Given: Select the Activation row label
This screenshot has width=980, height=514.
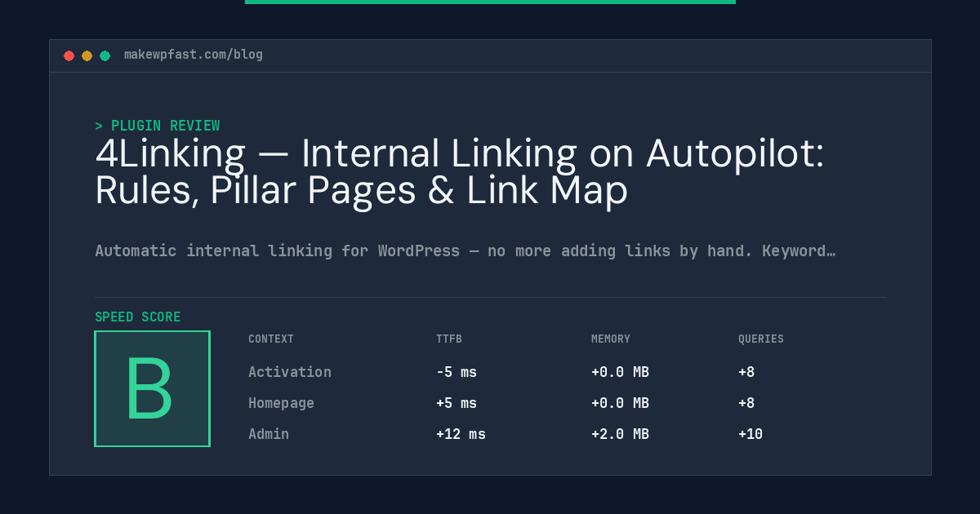Looking at the screenshot, I should [290, 372].
